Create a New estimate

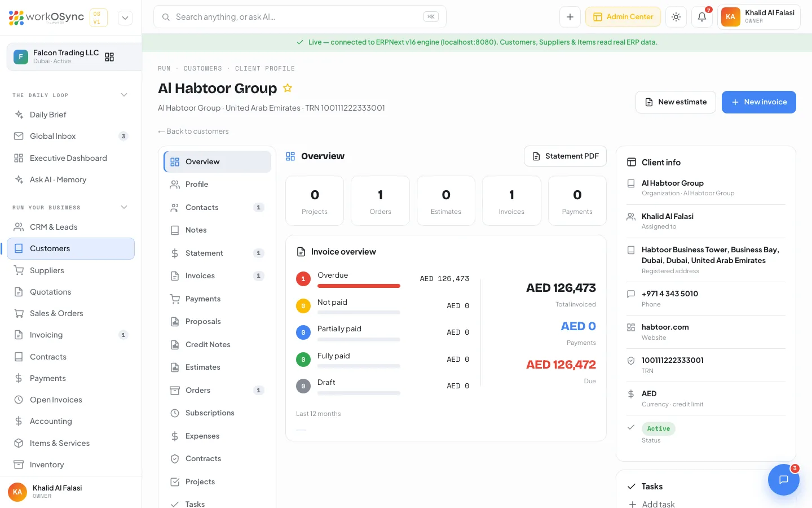[x=676, y=102]
